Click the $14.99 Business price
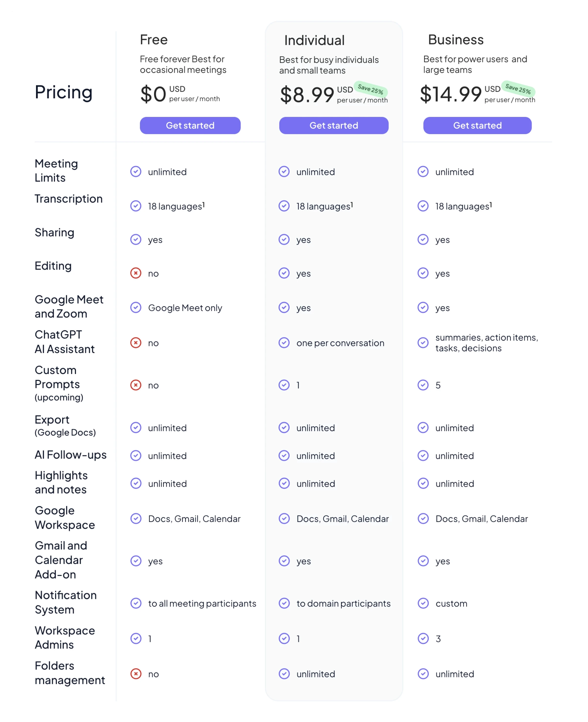The image size is (588, 722). (x=451, y=94)
